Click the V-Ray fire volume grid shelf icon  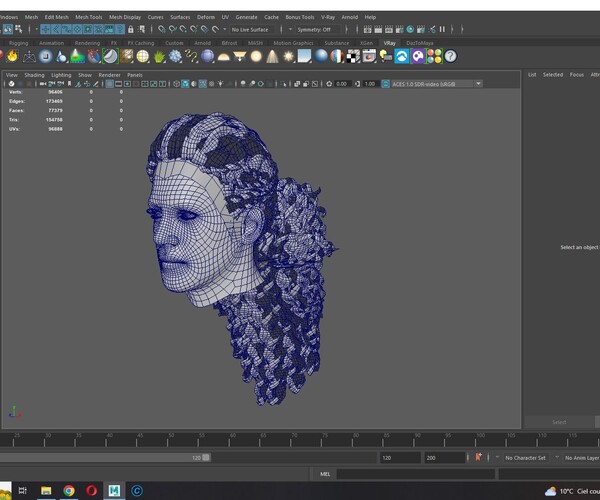pos(13,56)
